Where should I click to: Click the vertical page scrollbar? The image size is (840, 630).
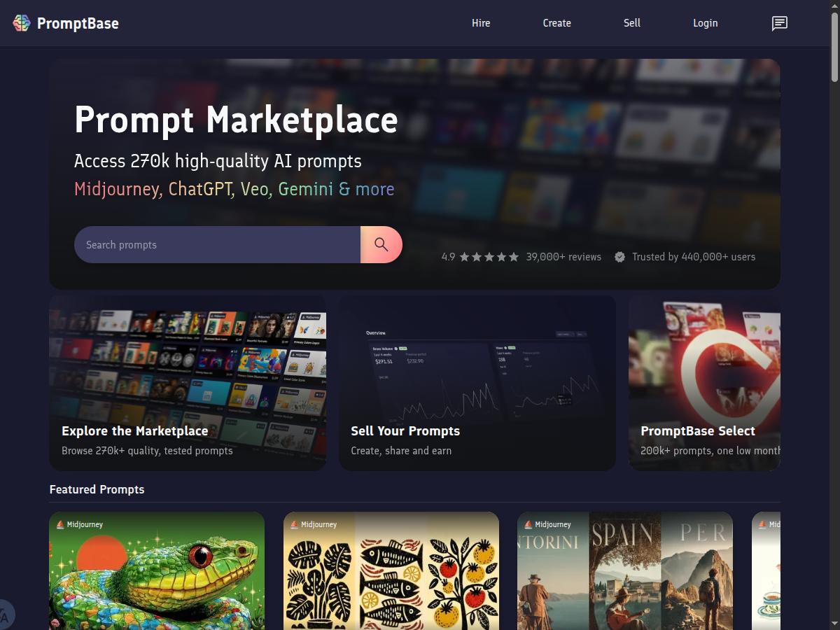point(834,315)
